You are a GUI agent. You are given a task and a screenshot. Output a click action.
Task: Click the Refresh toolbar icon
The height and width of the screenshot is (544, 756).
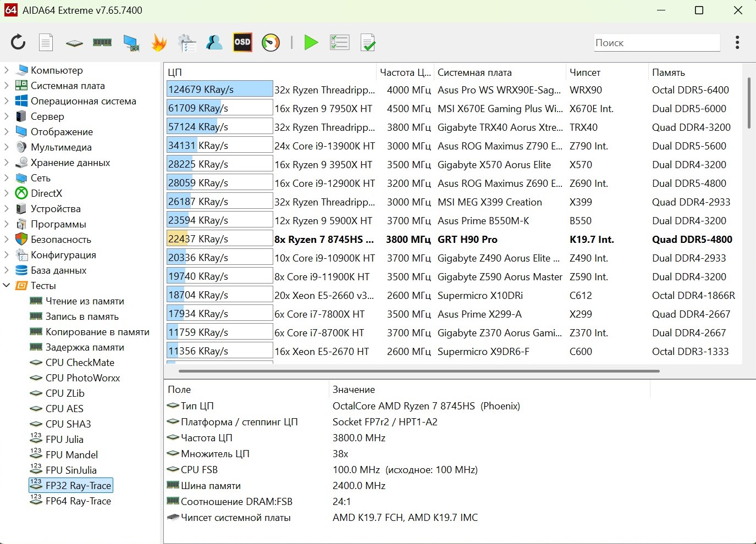tap(18, 42)
